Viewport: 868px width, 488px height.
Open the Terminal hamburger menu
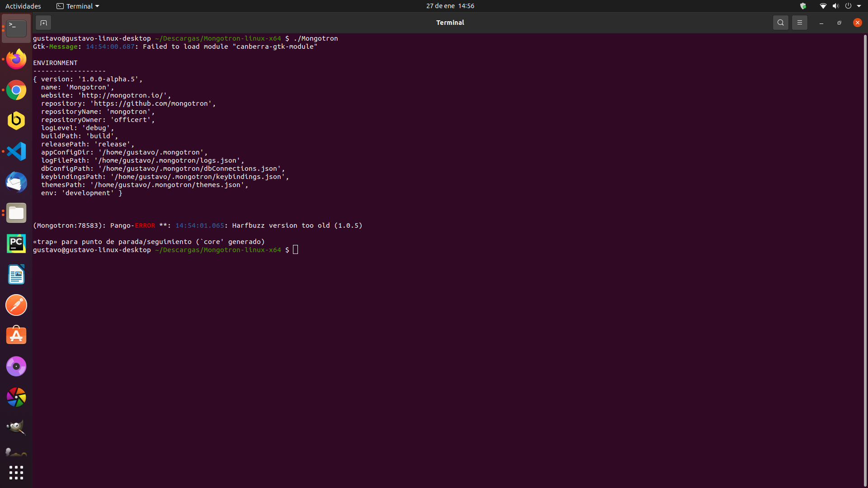point(799,23)
